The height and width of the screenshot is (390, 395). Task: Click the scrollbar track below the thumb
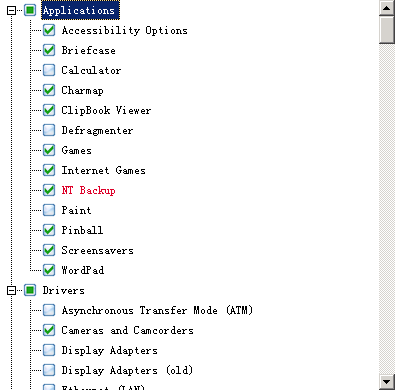pos(387,209)
